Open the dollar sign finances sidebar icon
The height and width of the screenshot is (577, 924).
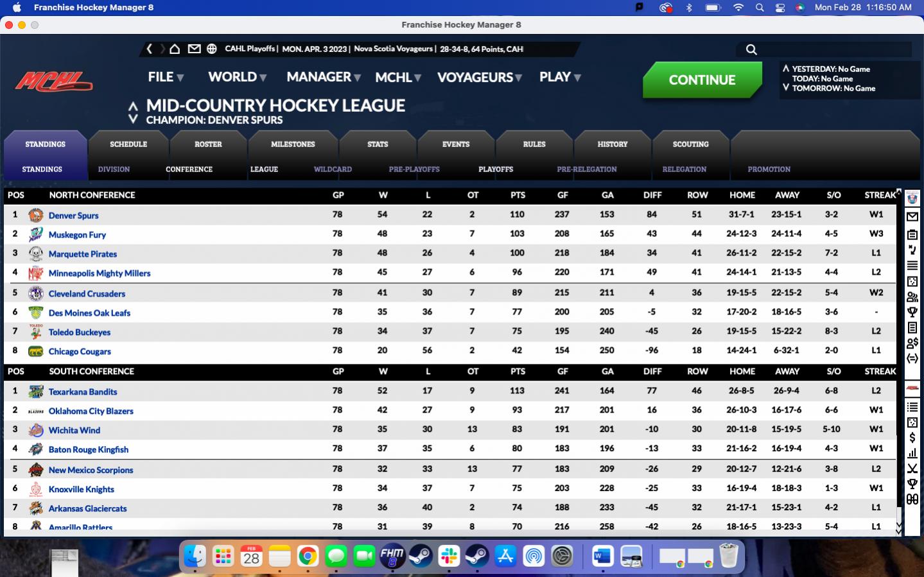click(x=912, y=438)
